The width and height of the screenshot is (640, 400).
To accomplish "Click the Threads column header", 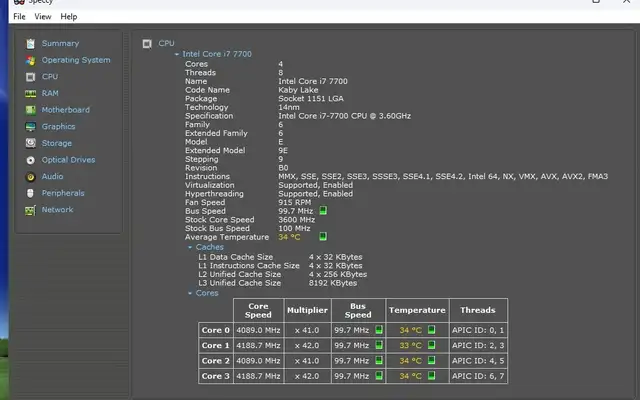I will coord(478,310).
